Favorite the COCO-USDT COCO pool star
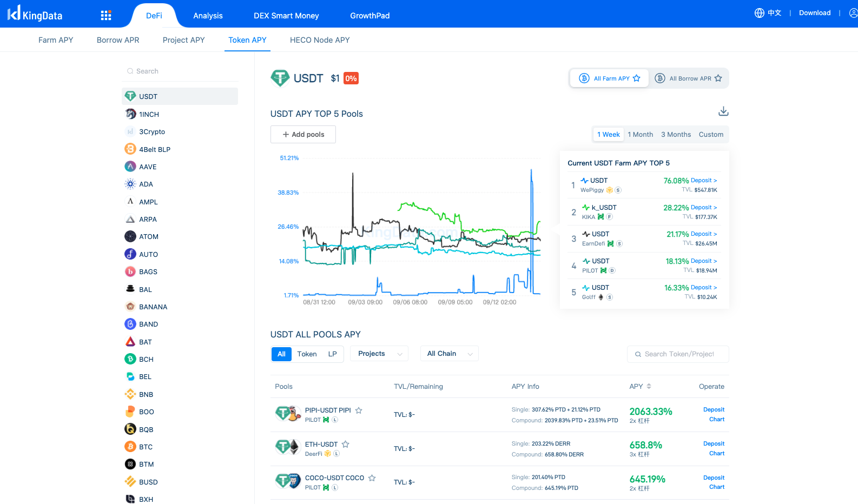 [x=372, y=478]
